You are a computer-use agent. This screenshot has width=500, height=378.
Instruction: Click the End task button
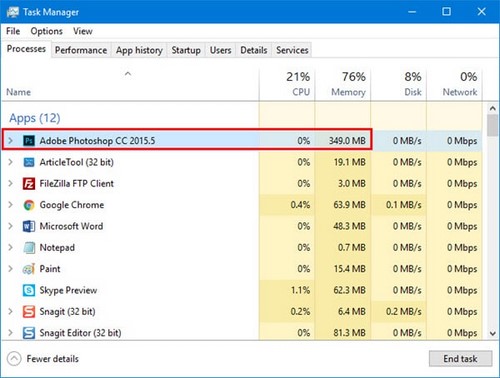pyautogui.click(x=460, y=359)
